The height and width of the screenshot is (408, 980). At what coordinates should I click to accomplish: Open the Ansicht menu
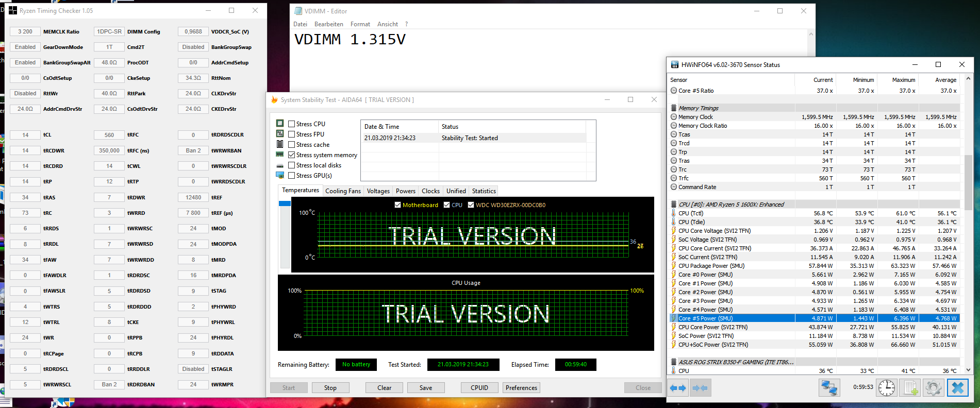(x=388, y=24)
